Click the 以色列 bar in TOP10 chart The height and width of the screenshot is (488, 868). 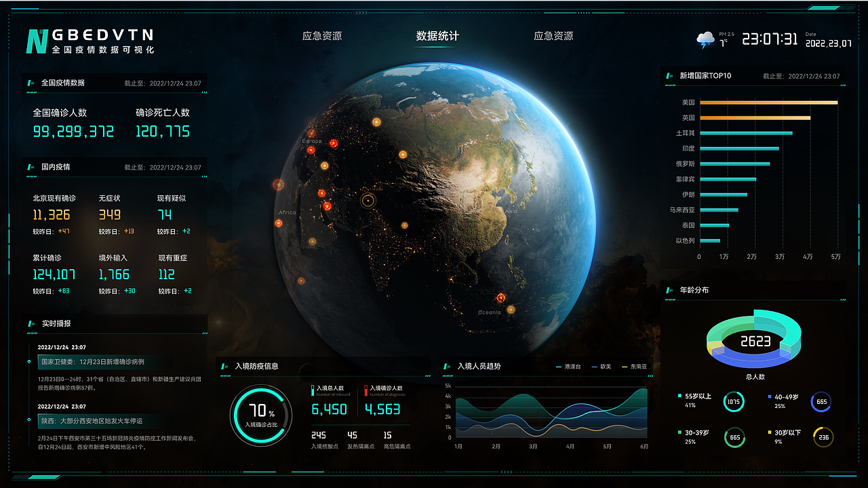pos(710,241)
